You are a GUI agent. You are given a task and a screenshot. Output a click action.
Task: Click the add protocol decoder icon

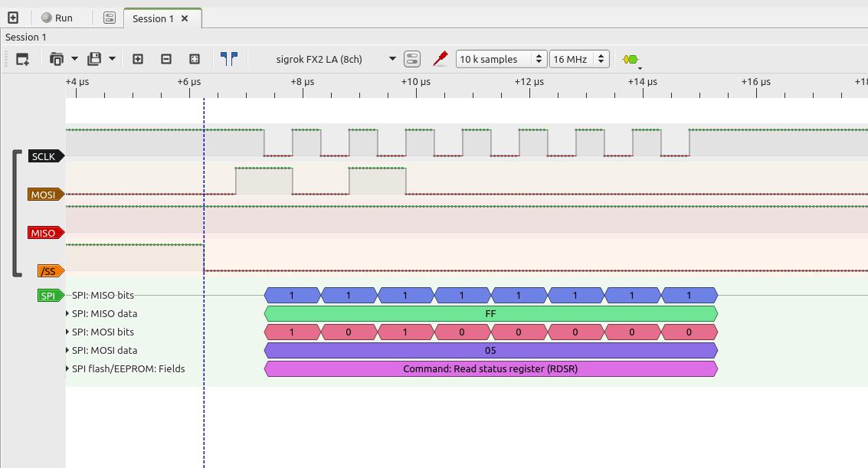pyautogui.click(x=631, y=59)
